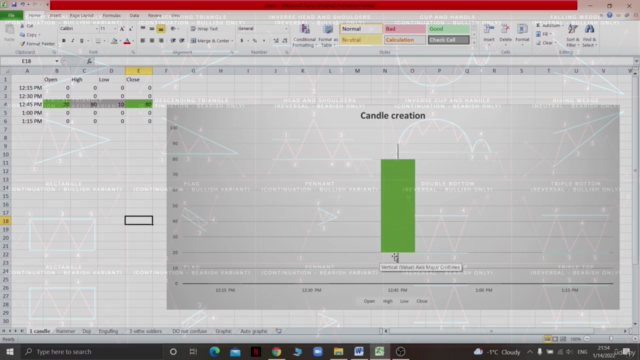Open the General number format dropdown
Viewport: 640px width, 360px height.
click(x=286, y=29)
